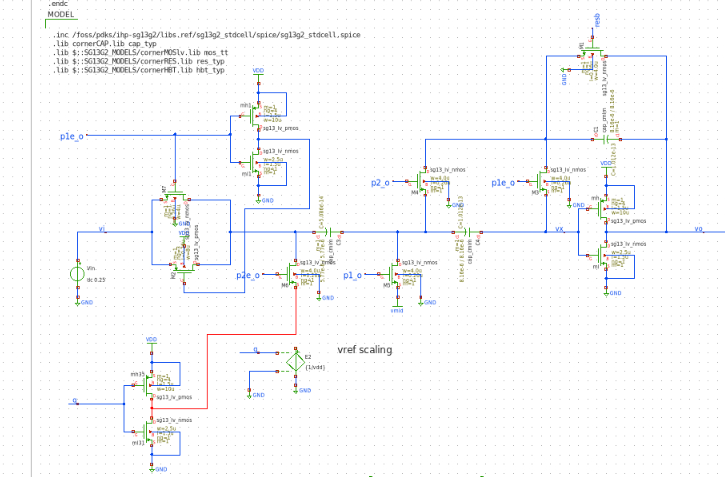
Task: Select the Vin DC voltage source symbol
Action: tap(77, 273)
